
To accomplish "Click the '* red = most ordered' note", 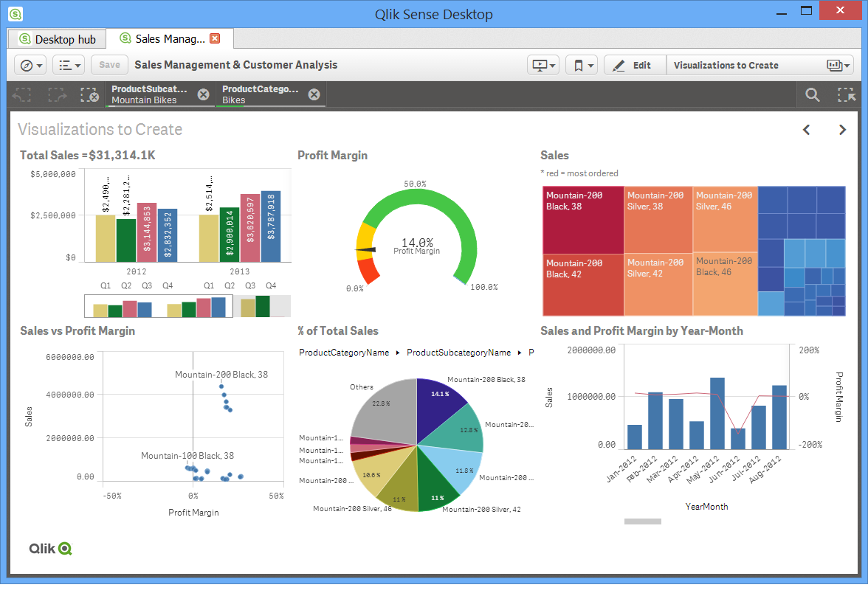I will (x=579, y=173).
